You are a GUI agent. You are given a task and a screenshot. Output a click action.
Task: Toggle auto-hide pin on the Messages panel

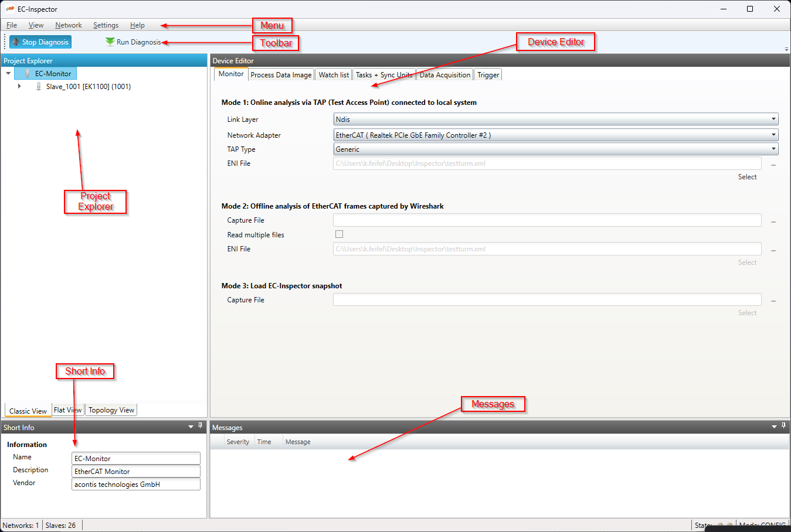(x=783, y=427)
